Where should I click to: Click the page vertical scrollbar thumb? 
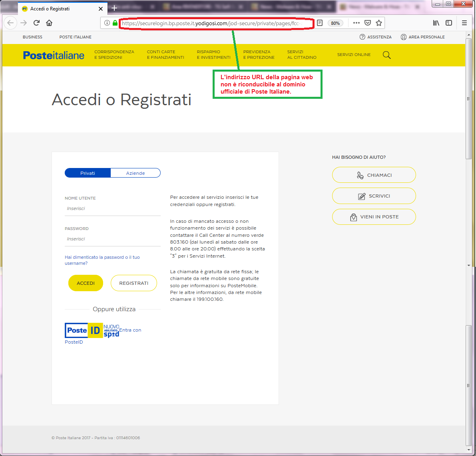pyautogui.click(x=468, y=99)
